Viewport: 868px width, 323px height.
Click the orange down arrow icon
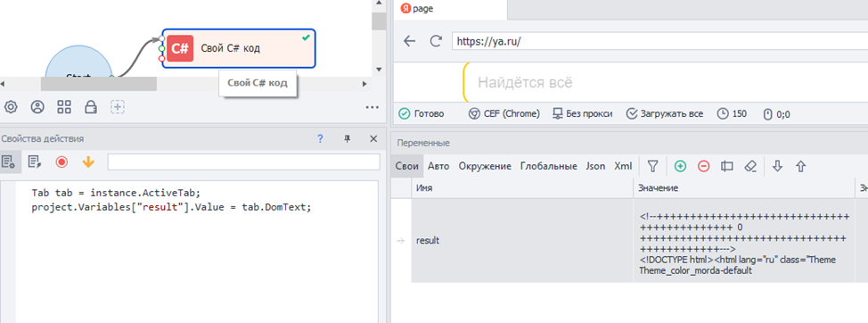[x=88, y=161]
